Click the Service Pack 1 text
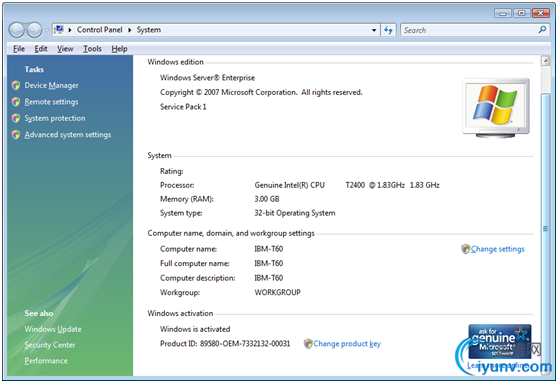 pyautogui.click(x=183, y=107)
